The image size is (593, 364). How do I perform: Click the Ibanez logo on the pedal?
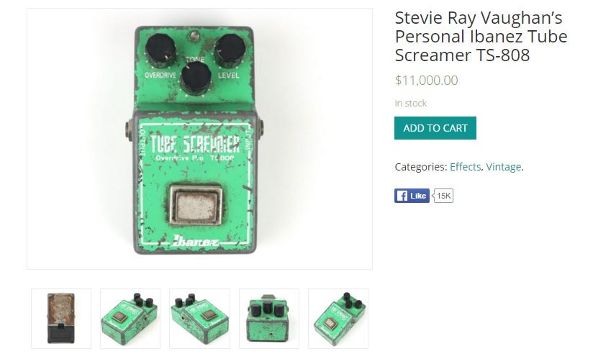click(x=196, y=241)
